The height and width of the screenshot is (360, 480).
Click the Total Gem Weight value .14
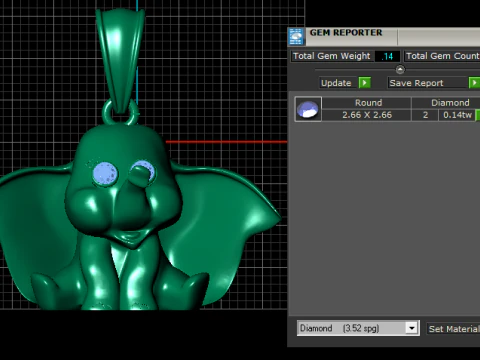click(x=387, y=56)
